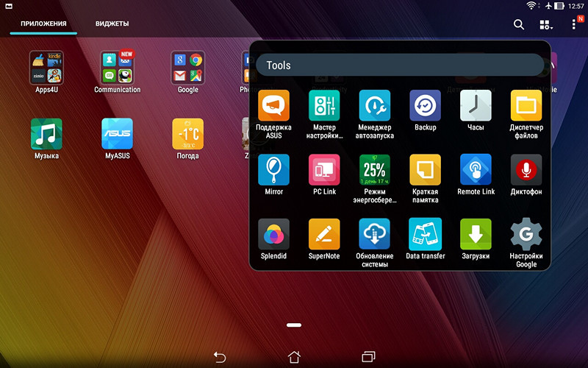This screenshot has width=588, height=368.
Task: Tap the Recent apps navigation button
Action: point(368,357)
